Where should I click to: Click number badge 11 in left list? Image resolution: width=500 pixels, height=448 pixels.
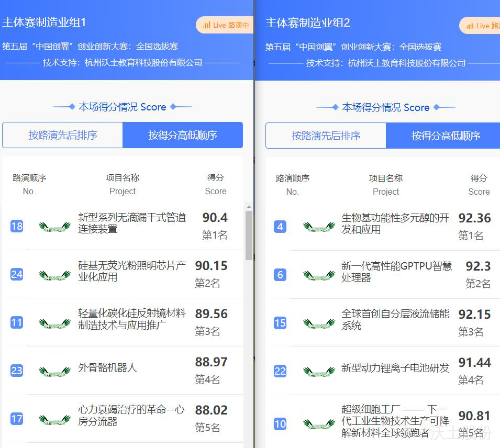(x=17, y=322)
